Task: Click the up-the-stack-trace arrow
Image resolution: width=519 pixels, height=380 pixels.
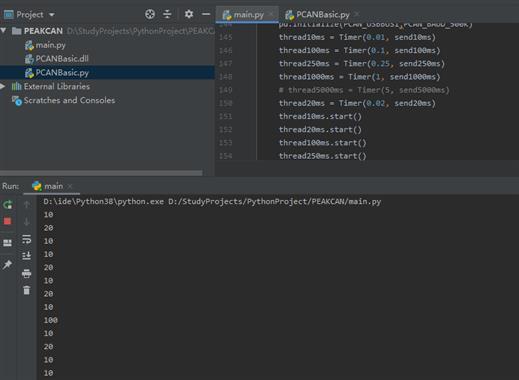Action: 27,205
